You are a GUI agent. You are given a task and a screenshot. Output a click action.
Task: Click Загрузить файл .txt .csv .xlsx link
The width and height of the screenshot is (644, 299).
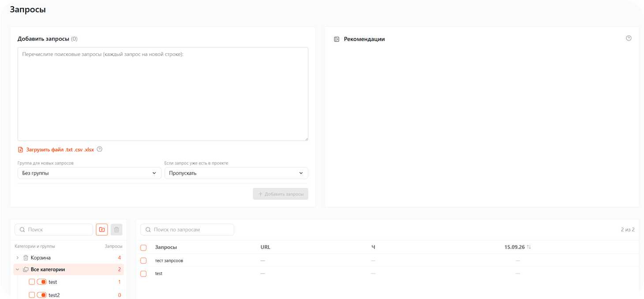click(60, 149)
